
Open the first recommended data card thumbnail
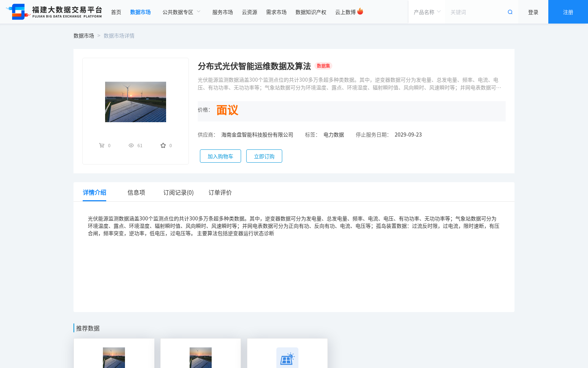(x=114, y=358)
